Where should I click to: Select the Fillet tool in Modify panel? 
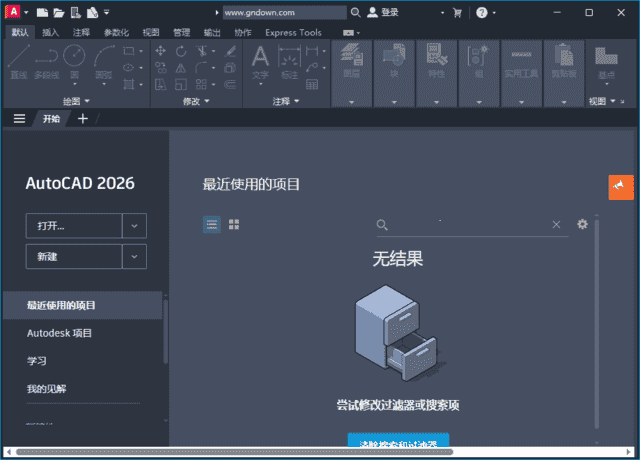tap(202, 68)
